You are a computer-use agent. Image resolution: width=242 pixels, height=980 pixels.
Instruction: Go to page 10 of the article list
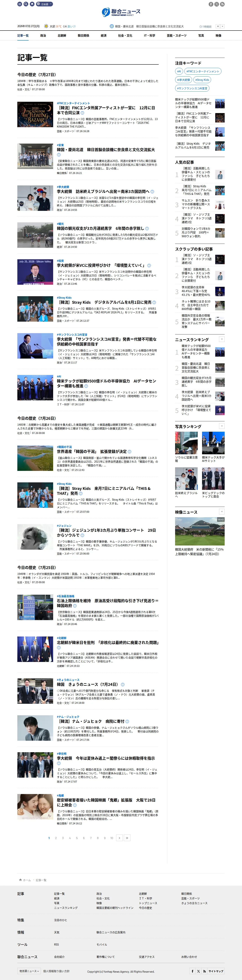112,838
